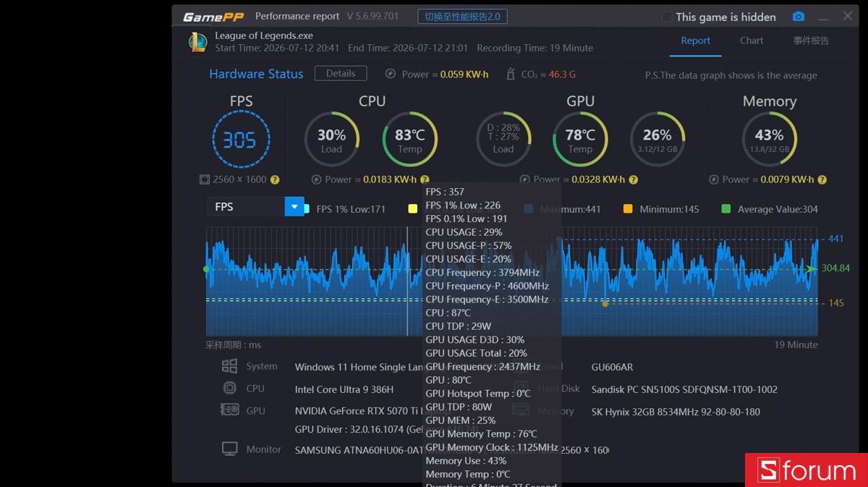Click 'SAMSUNG ATNA60HU06-0' monitor name
The width and height of the screenshot is (868, 487).
point(359,450)
